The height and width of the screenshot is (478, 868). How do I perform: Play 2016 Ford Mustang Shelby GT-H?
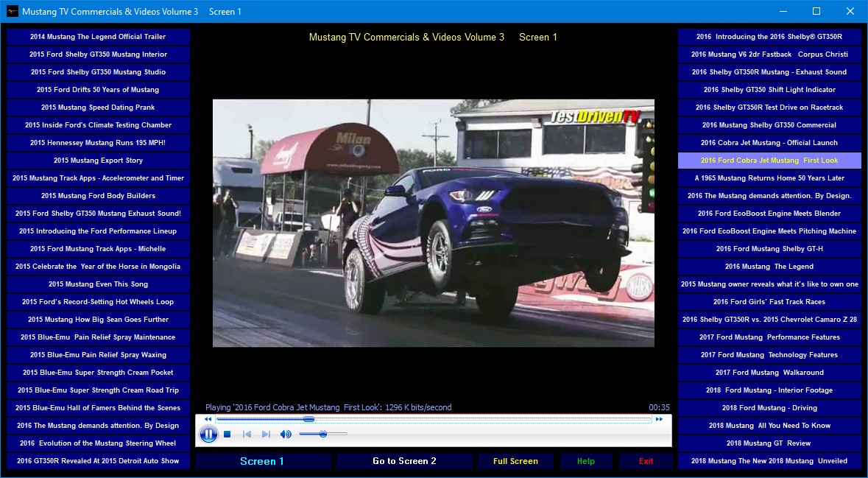click(x=769, y=249)
